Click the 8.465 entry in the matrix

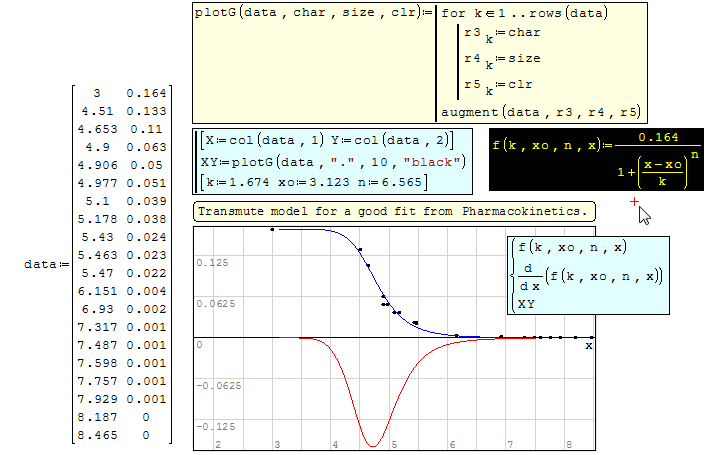coord(98,435)
